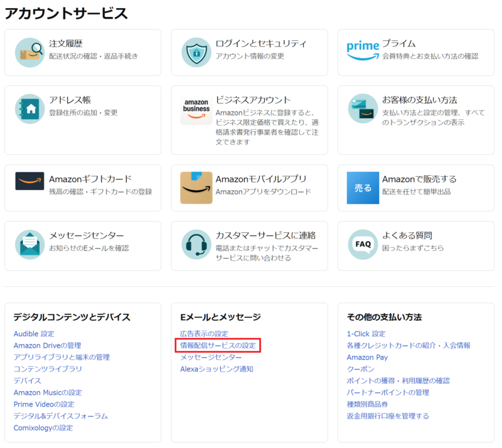The width and height of the screenshot is (502, 448).
Task: Click 配送状況の確認・返品手続き description text
Action: (x=93, y=56)
